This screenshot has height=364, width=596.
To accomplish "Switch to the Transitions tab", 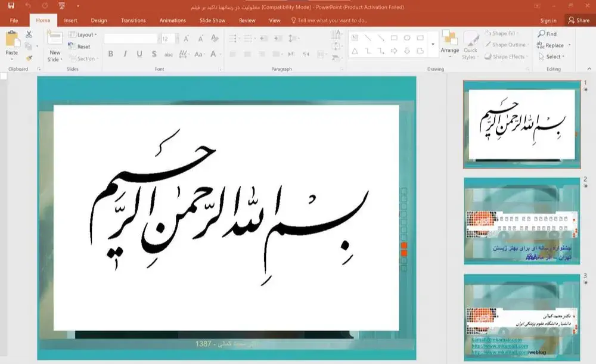I will coord(133,20).
